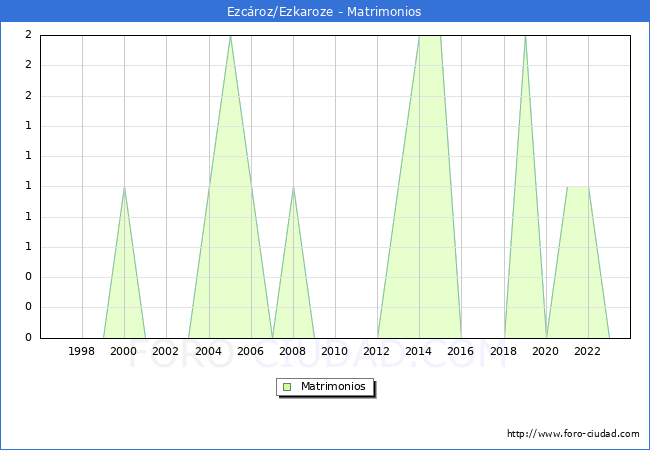Click the 2018 x-axis label
Screen dimensions: 650x450
point(504,351)
